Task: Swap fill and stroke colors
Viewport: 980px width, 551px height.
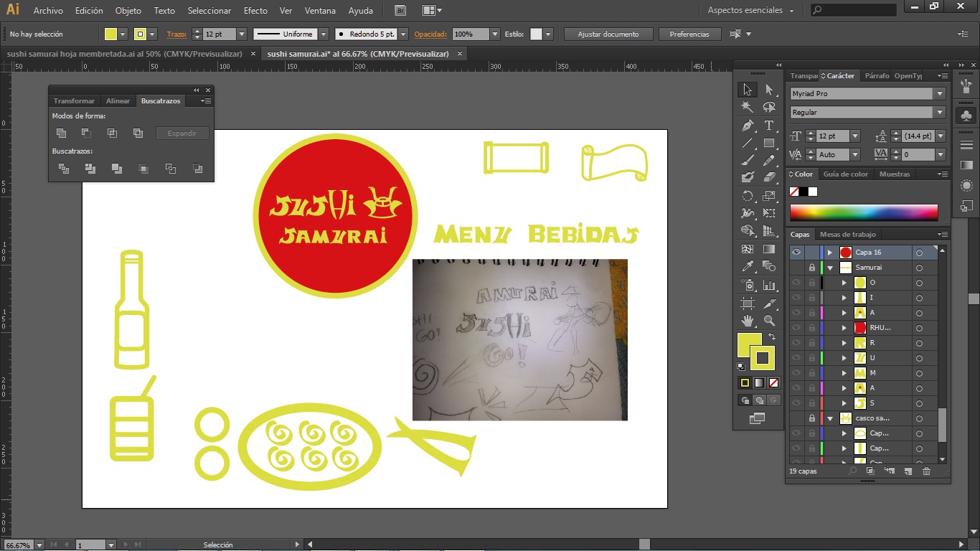Action: coord(772,336)
